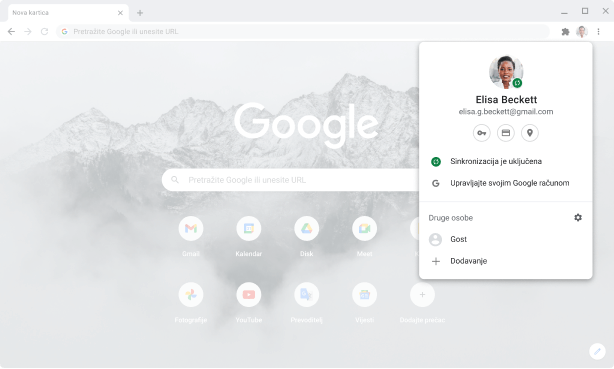
Task: Click inside the Google search box on page
Action: point(291,180)
